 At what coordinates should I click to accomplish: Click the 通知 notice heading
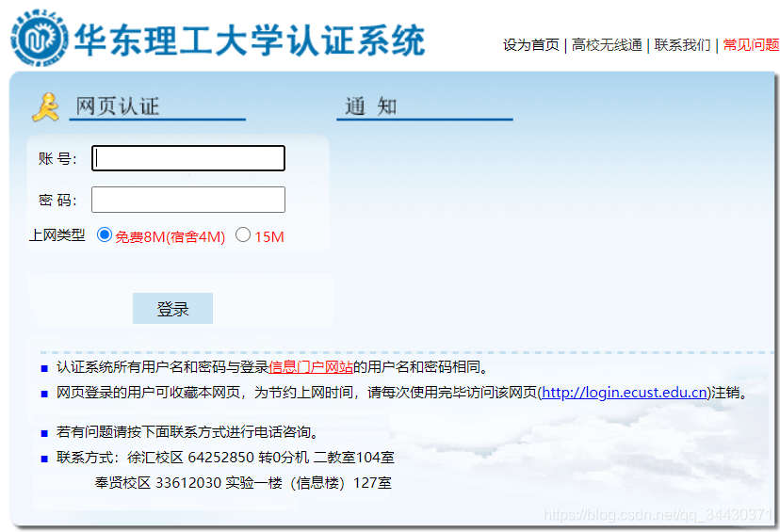click(370, 106)
